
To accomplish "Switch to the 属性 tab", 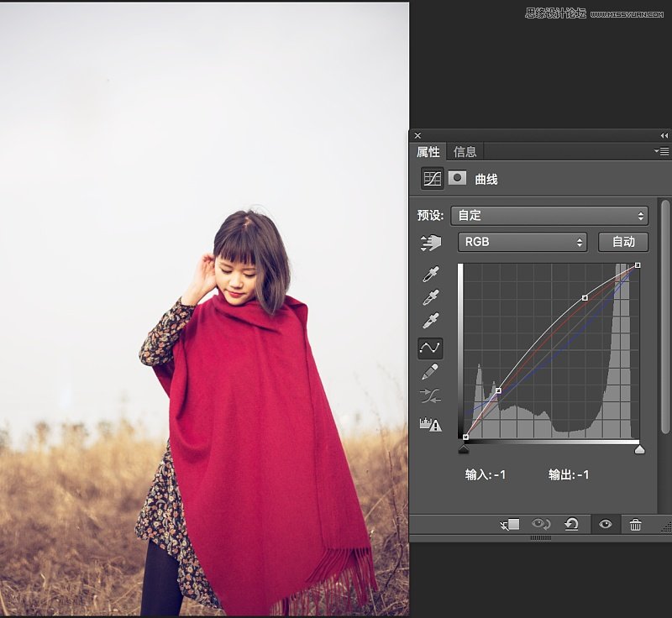I will (428, 152).
